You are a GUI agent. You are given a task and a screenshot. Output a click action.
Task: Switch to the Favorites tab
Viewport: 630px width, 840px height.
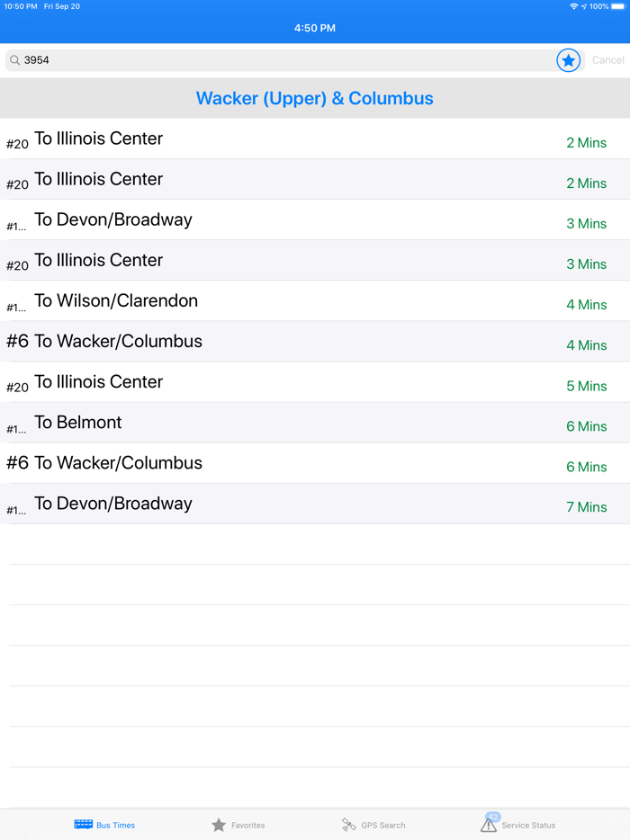[x=238, y=824]
